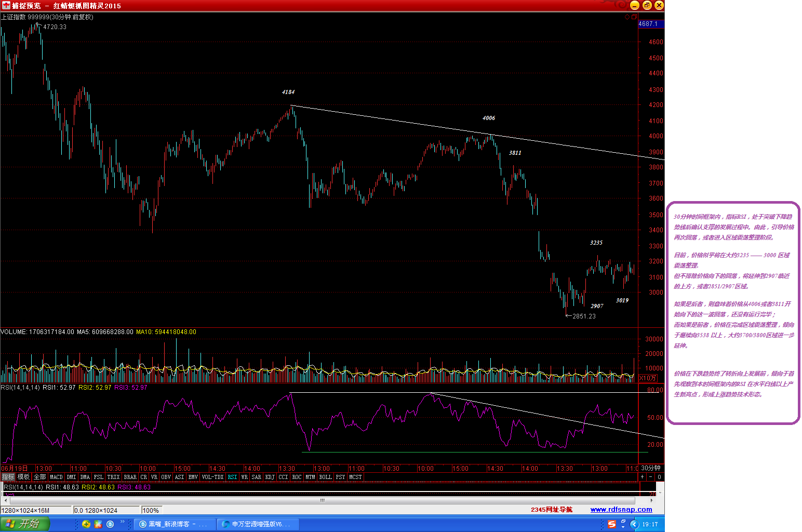Launch the blue browser quick launch icon

pos(110,524)
